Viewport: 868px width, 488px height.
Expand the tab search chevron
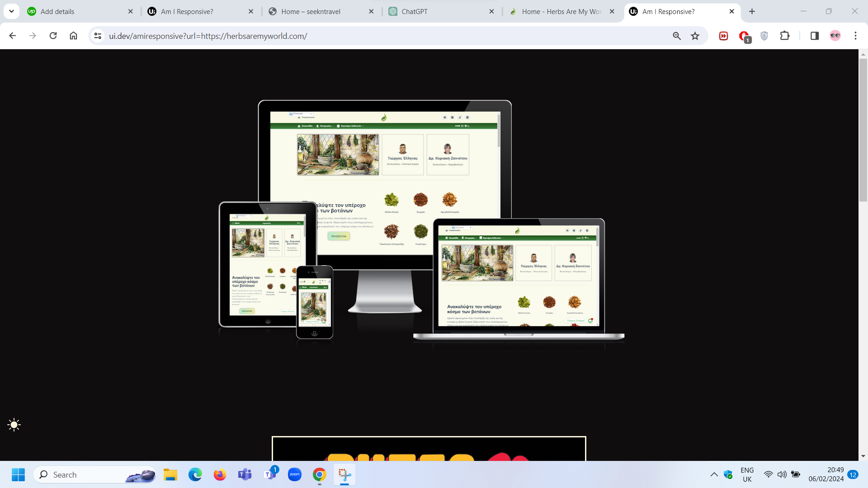(x=11, y=11)
